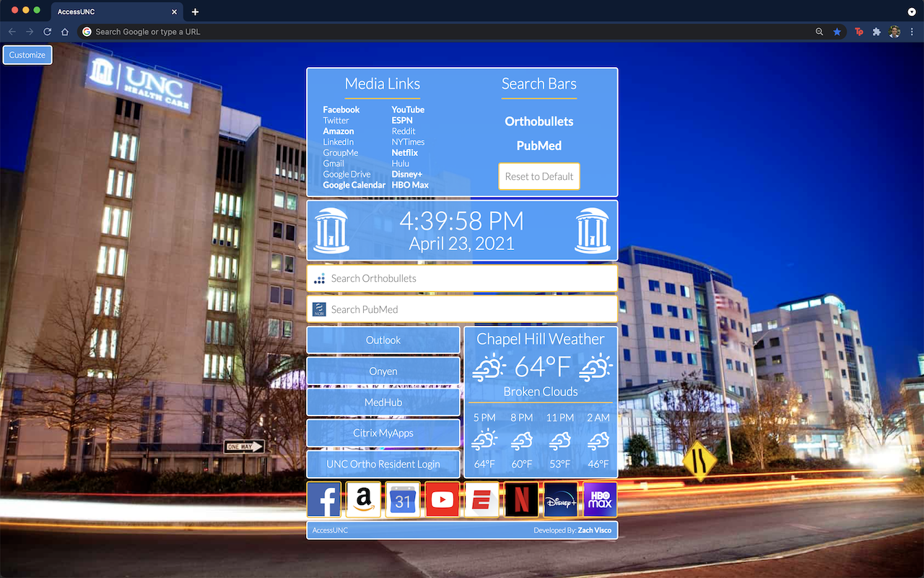Toggle Gmail in Media Links

(x=334, y=163)
